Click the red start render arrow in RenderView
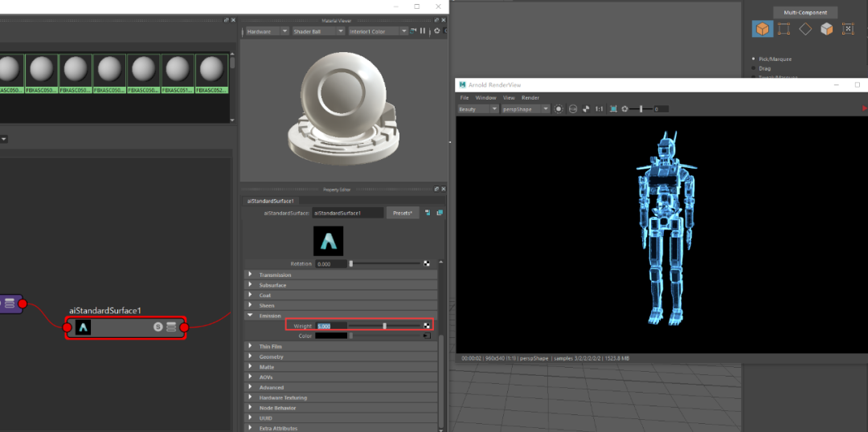 (864, 108)
